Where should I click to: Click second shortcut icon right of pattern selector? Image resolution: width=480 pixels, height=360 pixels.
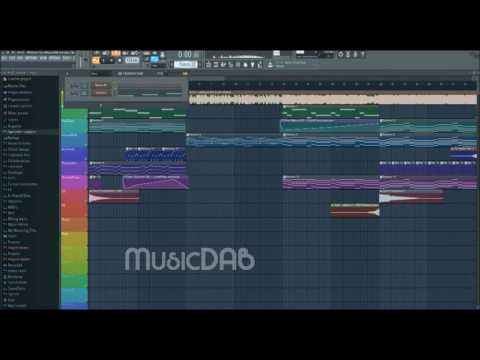coord(216,65)
